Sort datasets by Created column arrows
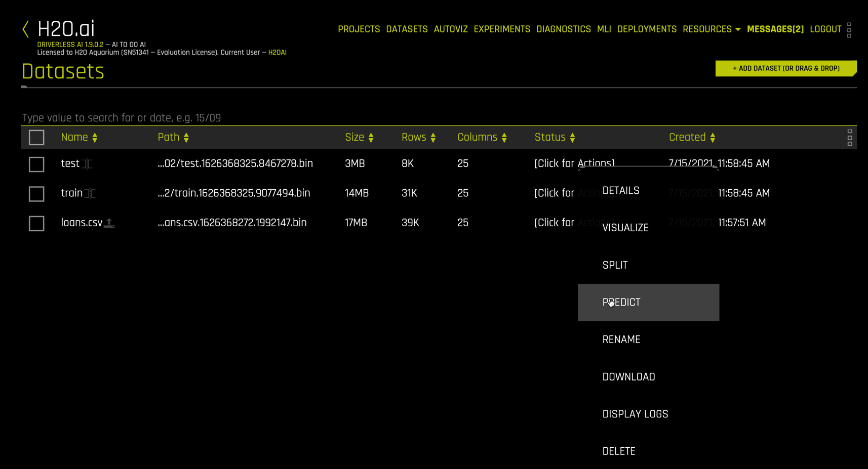Image resolution: width=868 pixels, height=469 pixels. point(713,138)
